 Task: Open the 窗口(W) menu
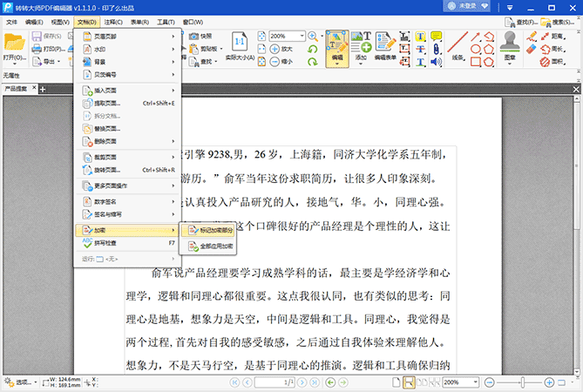pos(193,23)
